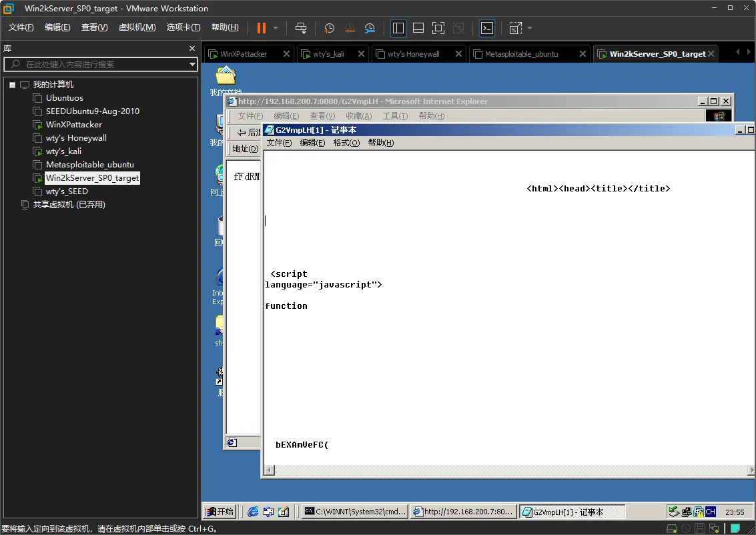Select wty's_kali in the library tree
This screenshot has height=535, width=756.
pyautogui.click(x=63, y=151)
